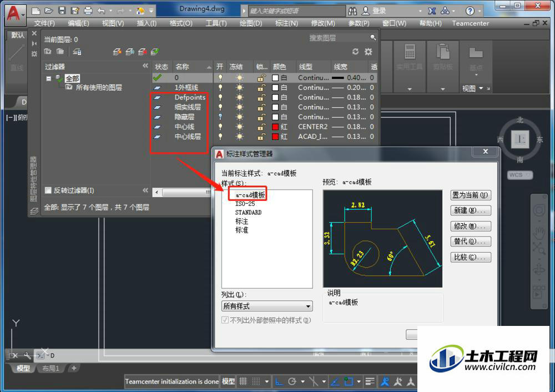555x392 pixels.
Task: Turn off the bulb for layer 0
Action: tap(220, 78)
